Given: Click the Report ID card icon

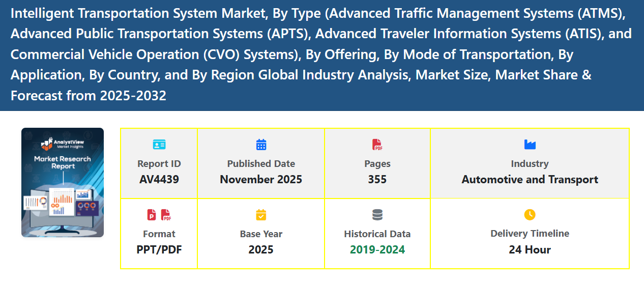Looking at the screenshot, I should 159,145.
